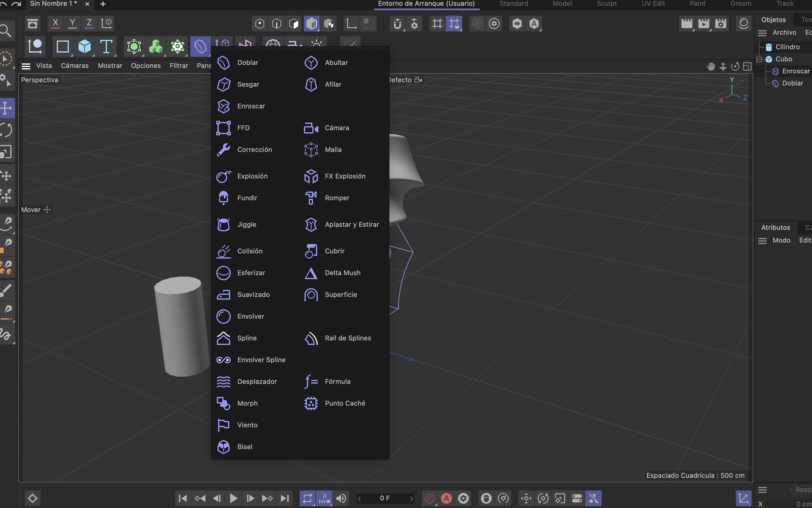Toggle X axis lock

pos(56,24)
